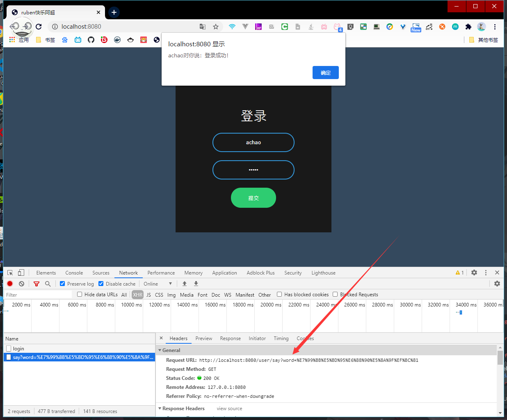Clear the network log
Screen dimensions: 507x420
click(x=21, y=284)
